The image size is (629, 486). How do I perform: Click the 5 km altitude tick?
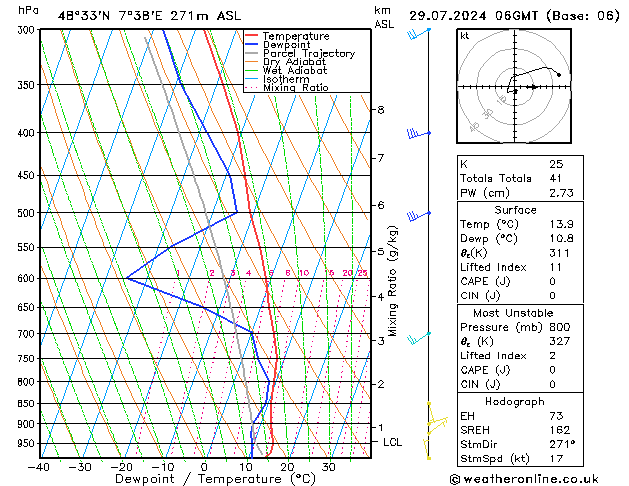click(x=380, y=251)
